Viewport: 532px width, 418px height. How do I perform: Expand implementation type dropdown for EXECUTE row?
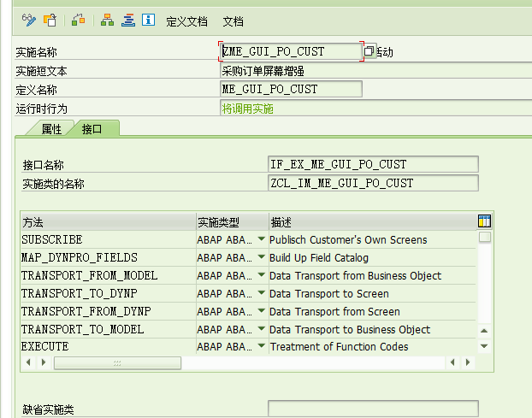[x=261, y=347]
